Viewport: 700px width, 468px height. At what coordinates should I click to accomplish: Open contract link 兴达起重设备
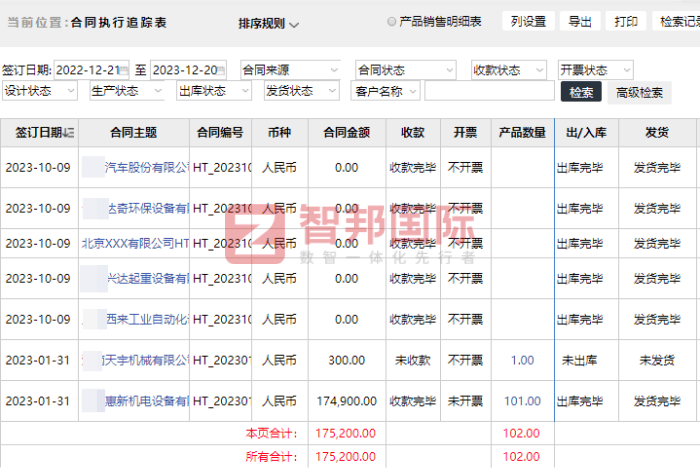(148, 279)
